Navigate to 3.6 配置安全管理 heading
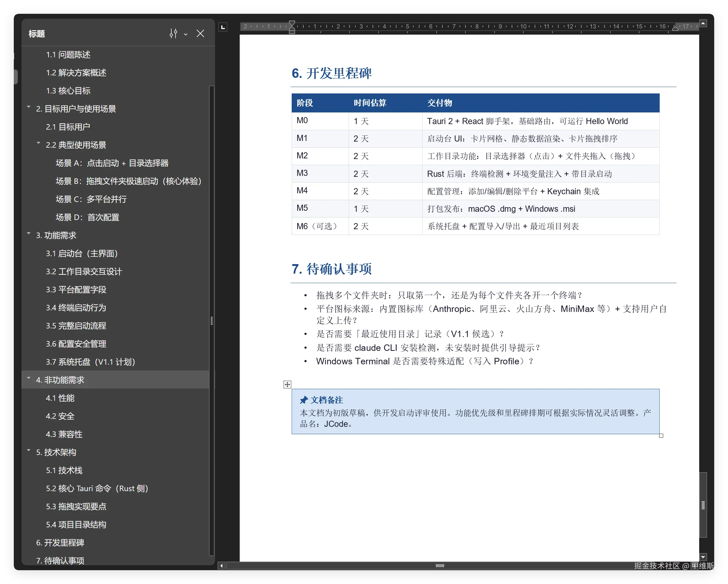Image resolution: width=728 pixels, height=584 pixels. (x=76, y=344)
